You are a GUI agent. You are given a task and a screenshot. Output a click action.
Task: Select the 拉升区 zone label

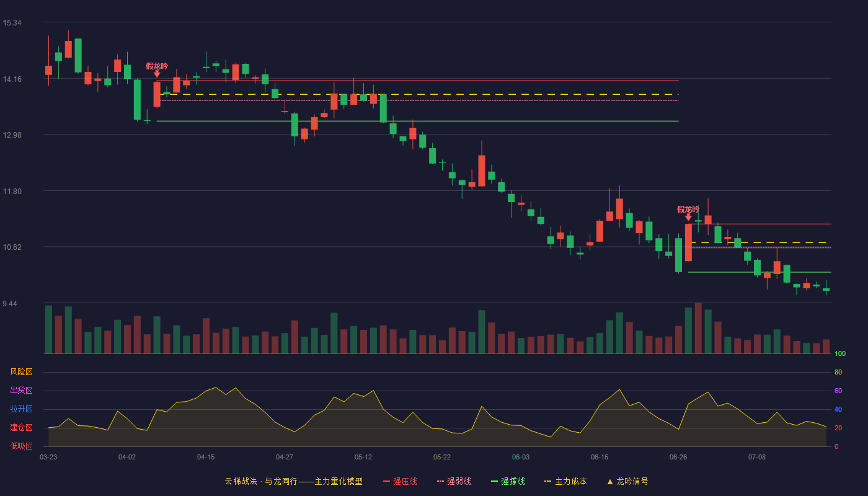21,409
